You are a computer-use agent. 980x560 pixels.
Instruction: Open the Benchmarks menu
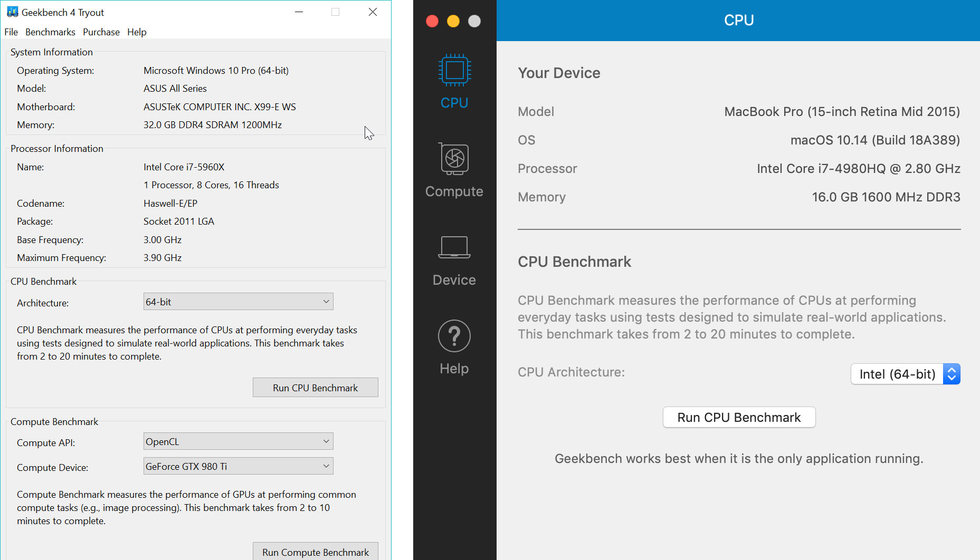50,32
